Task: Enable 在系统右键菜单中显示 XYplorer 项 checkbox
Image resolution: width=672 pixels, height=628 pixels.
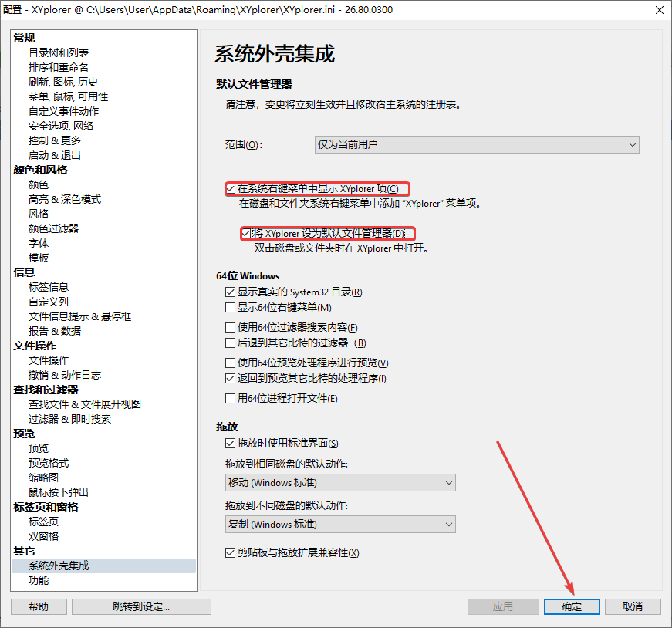Action: pyautogui.click(x=231, y=188)
